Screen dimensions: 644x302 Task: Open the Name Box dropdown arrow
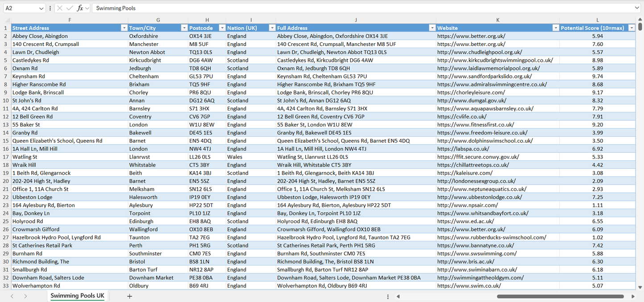click(x=41, y=8)
